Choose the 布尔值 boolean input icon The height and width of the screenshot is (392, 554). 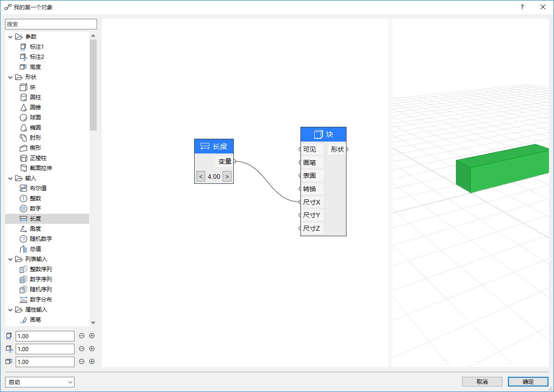coord(23,188)
